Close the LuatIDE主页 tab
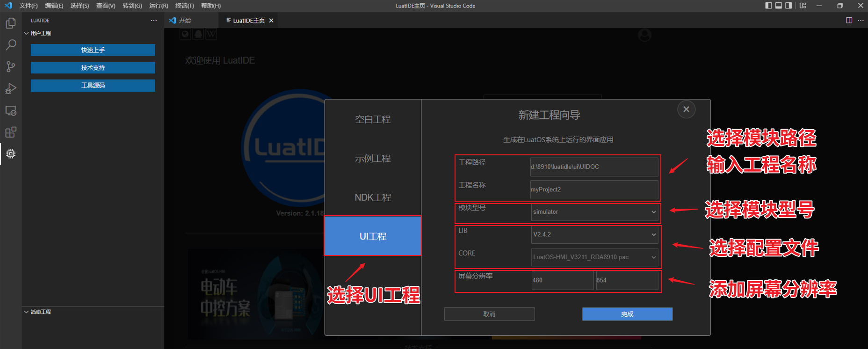The height and width of the screenshot is (349, 868). 271,21
